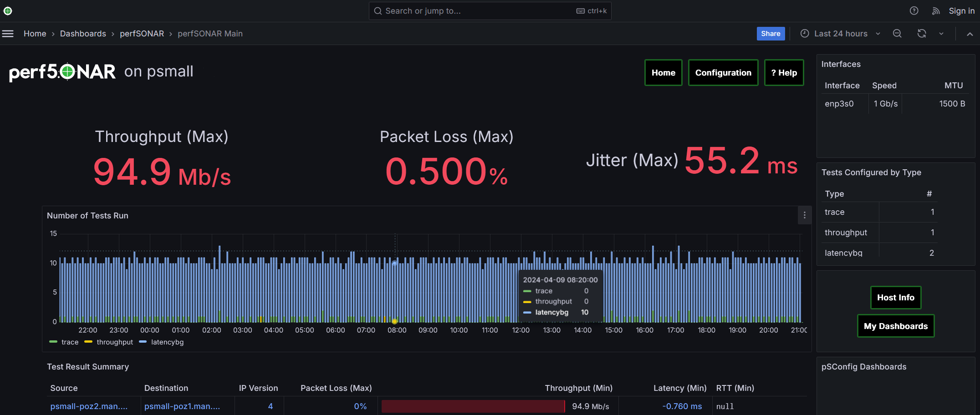The height and width of the screenshot is (415, 980).
Task: Open Host Info
Action: 896,298
